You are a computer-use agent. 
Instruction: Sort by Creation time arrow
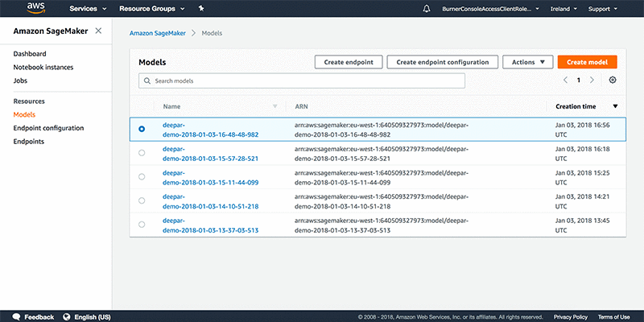pos(615,106)
